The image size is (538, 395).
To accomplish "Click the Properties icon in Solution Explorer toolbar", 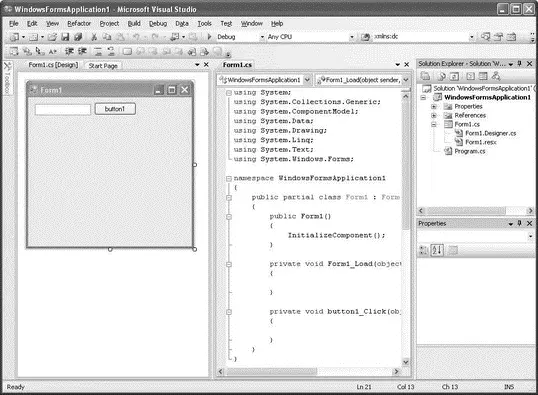I will (x=425, y=76).
